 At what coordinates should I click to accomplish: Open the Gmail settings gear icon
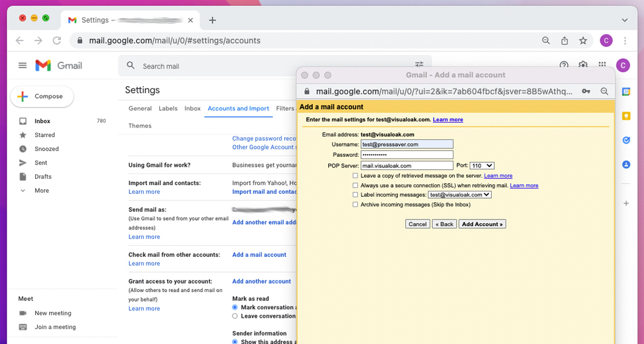tap(583, 65)
